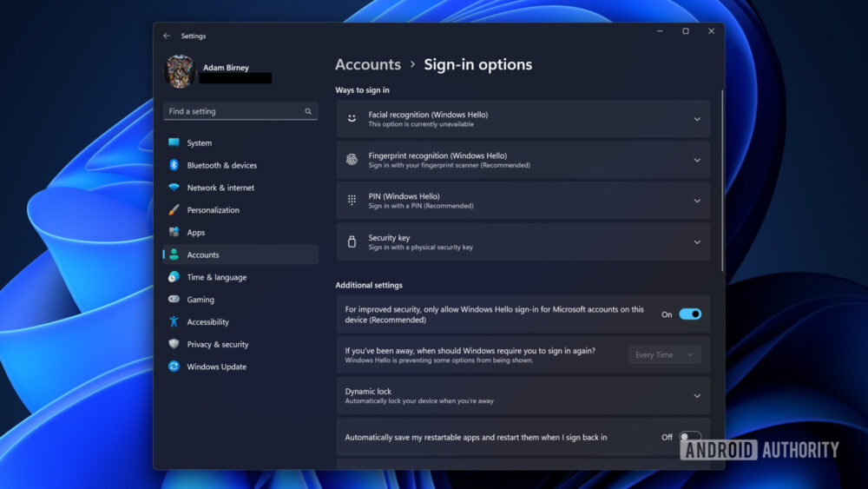Select the Network & internet wifi icon
The image size is (868, 489).
coord(174,188)
